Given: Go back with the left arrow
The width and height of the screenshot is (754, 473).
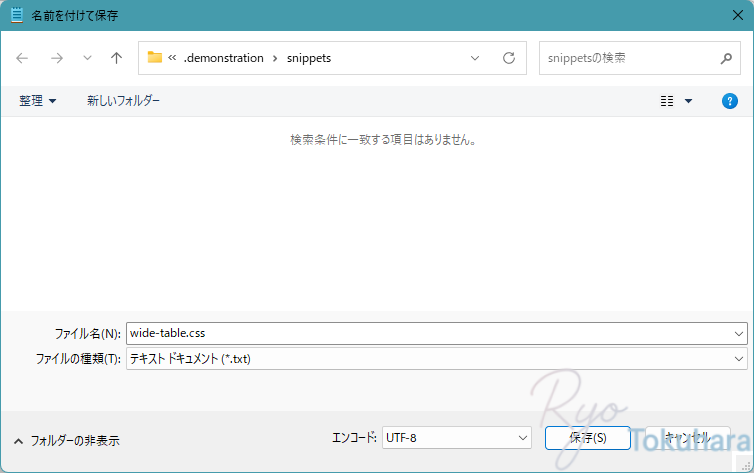Looking at the screenshot, I should point(23,58).
